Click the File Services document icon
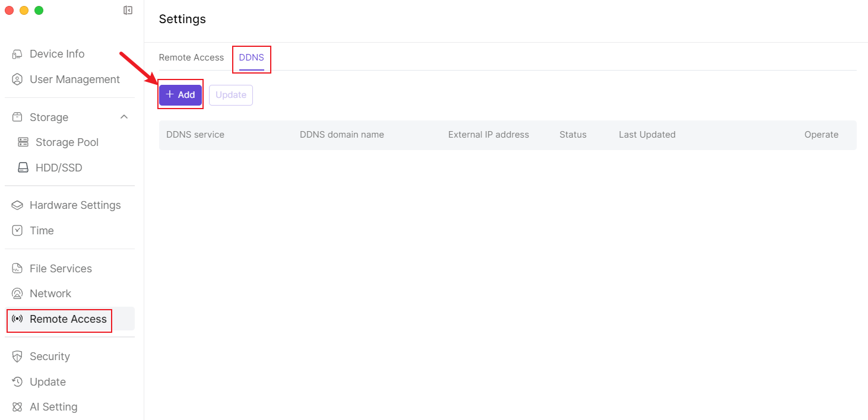868x420 pixels. point(18,269)
